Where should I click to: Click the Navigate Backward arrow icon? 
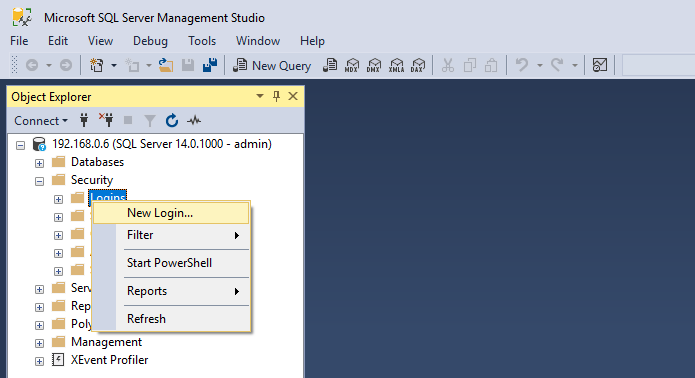click(x=32, y=66)
